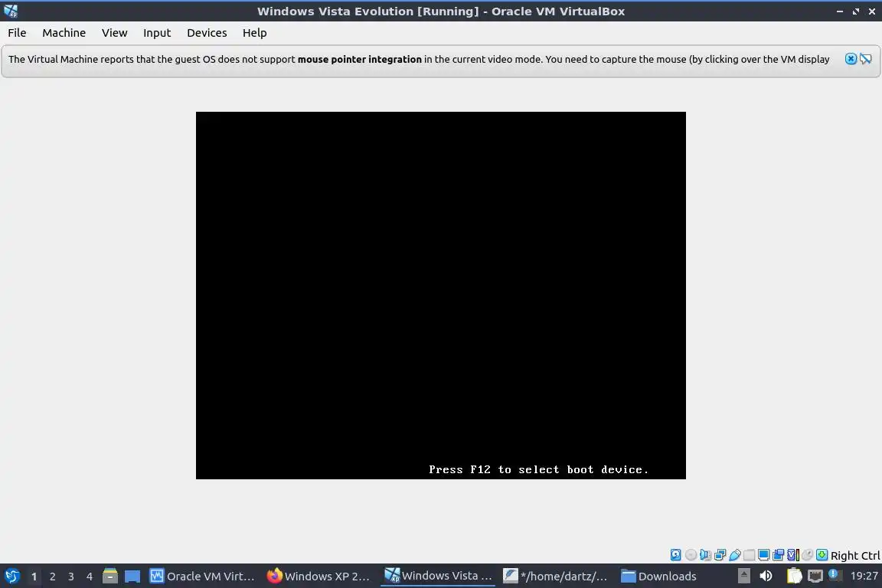This screenshot has width=882, height=588.
Task: Click the recording indicator in status bar
Action: coord(779,555)
